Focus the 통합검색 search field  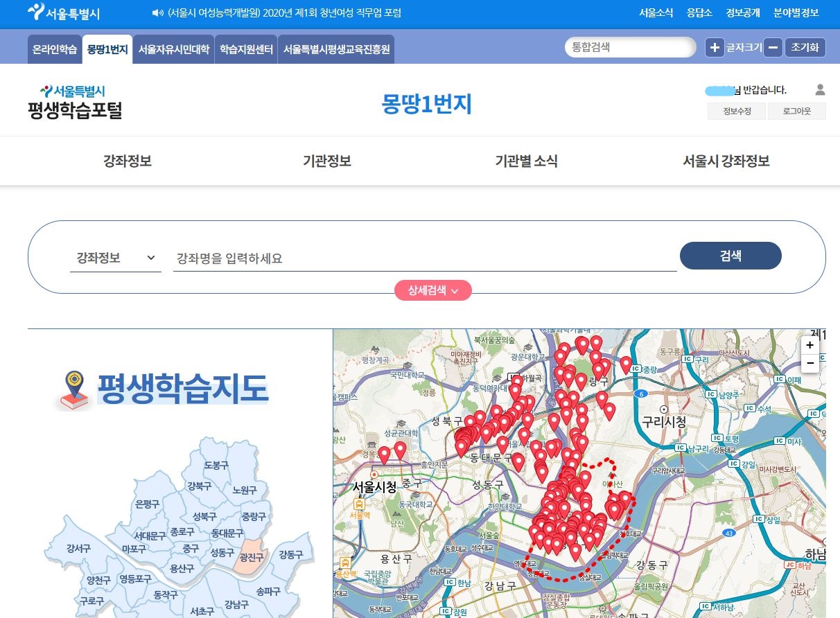coord(631,47)
